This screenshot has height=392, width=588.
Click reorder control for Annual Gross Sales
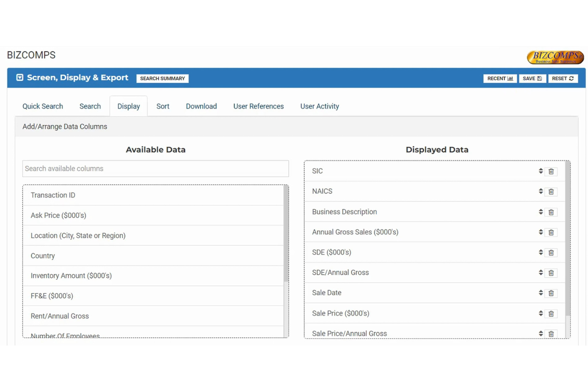(541, 232)
